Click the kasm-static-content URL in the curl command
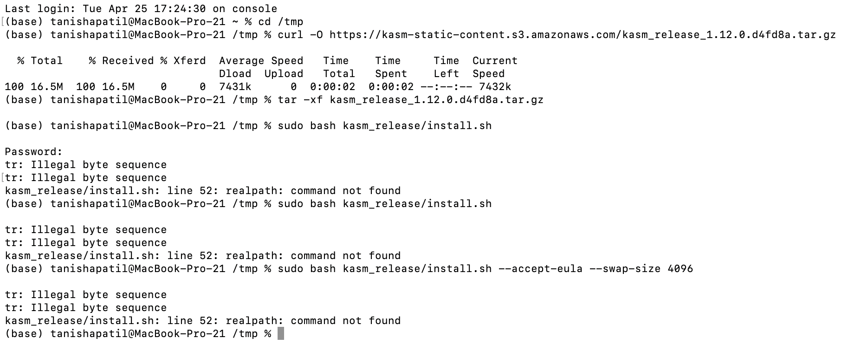 tap(583, 35)
